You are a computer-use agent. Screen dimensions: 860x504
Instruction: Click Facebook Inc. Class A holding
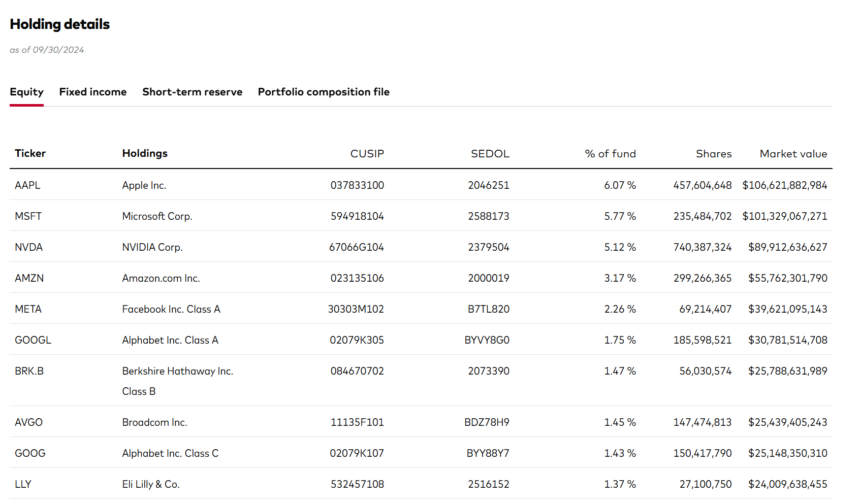pyautogui.click(x=171, y=309)
